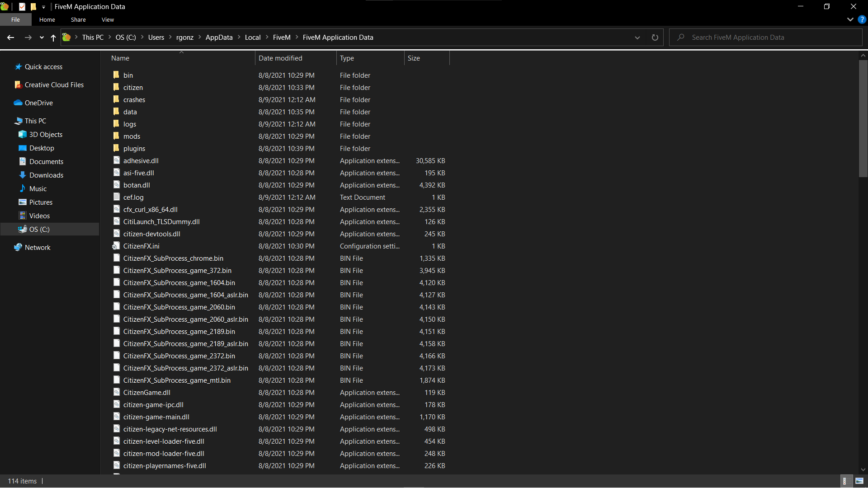This screenshot has width=868, height=488.
Task: Expand chevron after Local in address bar
Action: 267,37
